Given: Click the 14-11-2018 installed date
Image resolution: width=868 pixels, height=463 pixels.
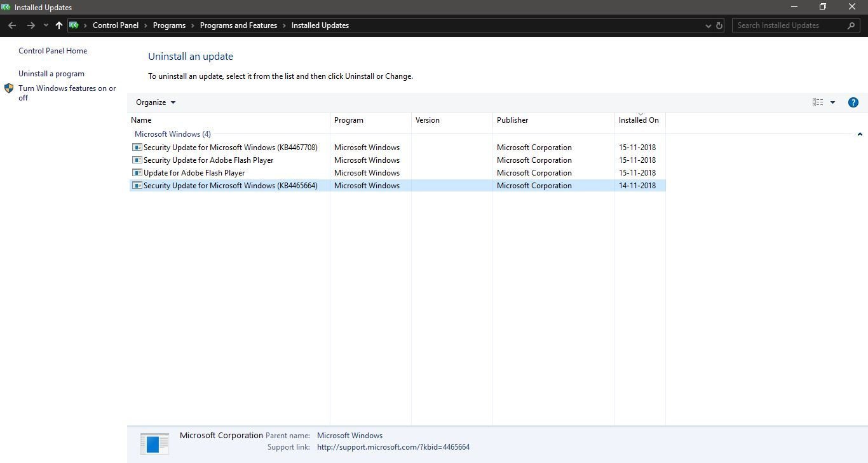Looking at the screenshot, I should (x=637, y=186).
